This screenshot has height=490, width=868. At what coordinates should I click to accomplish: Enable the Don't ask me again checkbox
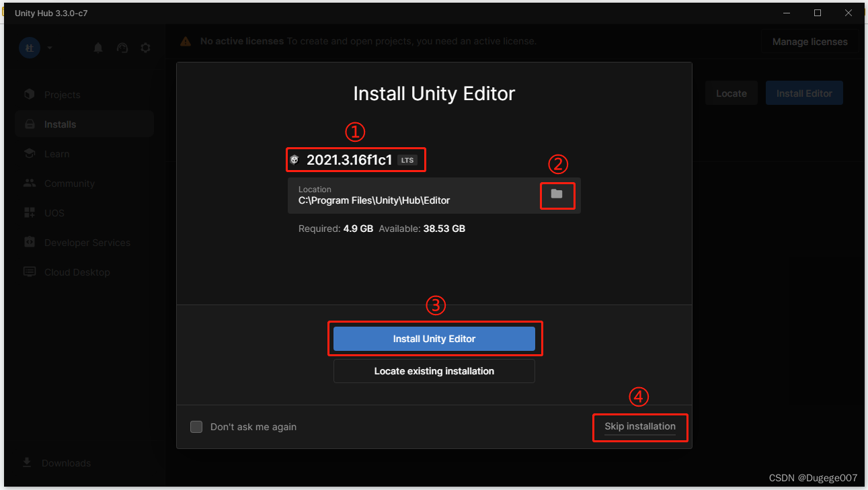196,427
